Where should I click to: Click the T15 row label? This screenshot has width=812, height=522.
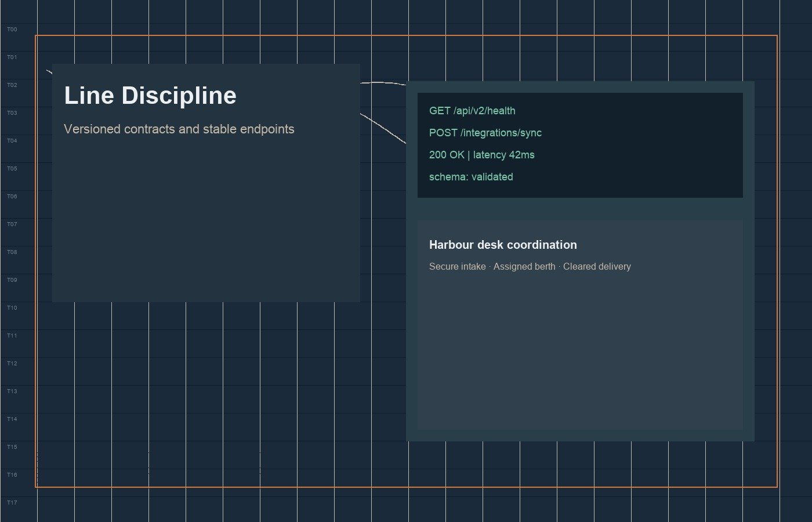coord(12,447)
